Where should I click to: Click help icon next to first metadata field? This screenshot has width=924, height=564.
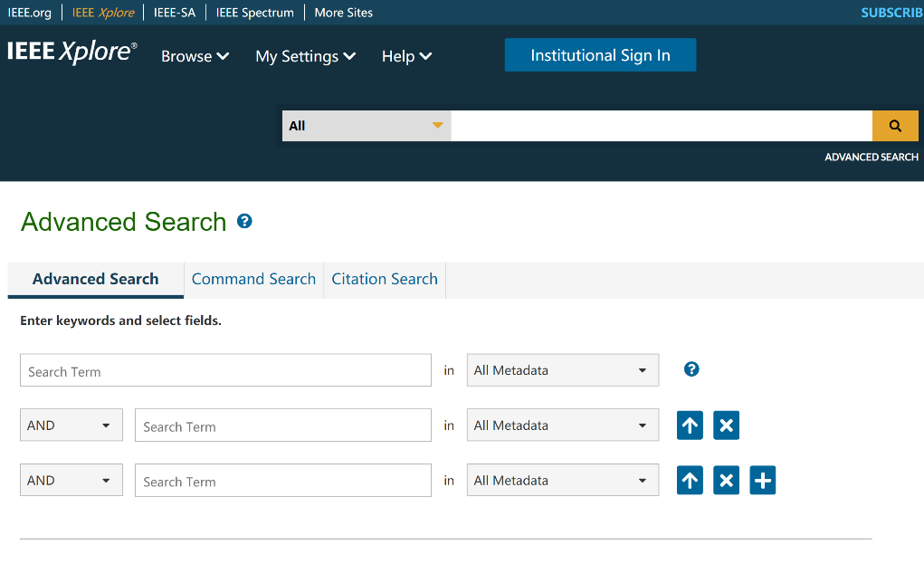point(691,369)
